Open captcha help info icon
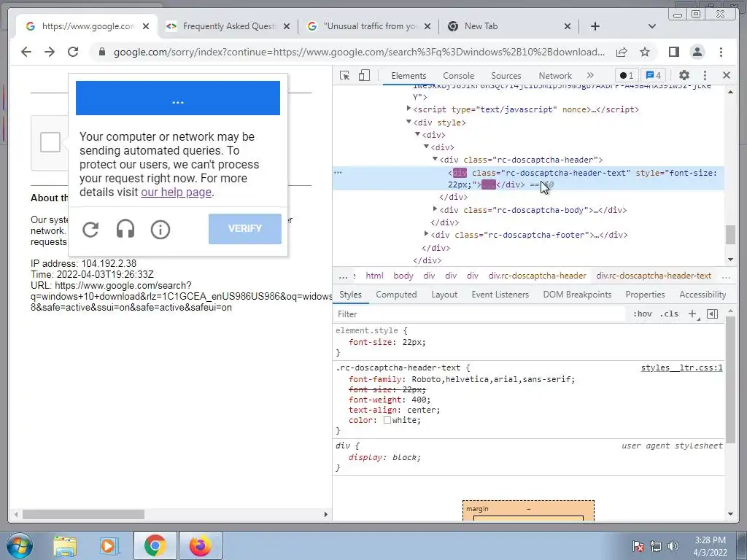Screen dimensions: 747x560 tap(160, 230)
